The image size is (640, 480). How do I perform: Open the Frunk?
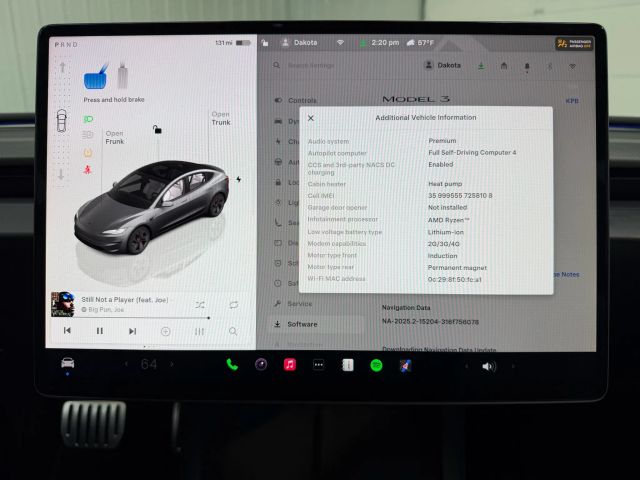pyautogui.click(x=114, y=138)
